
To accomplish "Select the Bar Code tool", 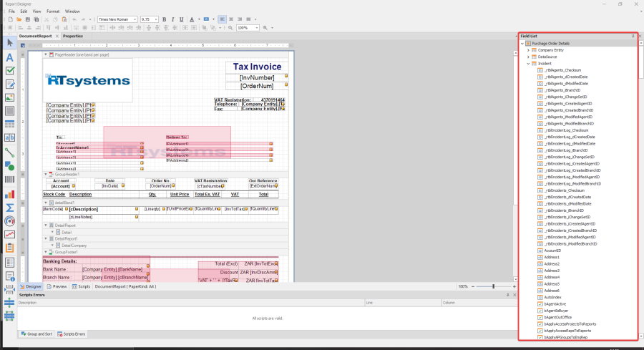I will tap(10, 180).
